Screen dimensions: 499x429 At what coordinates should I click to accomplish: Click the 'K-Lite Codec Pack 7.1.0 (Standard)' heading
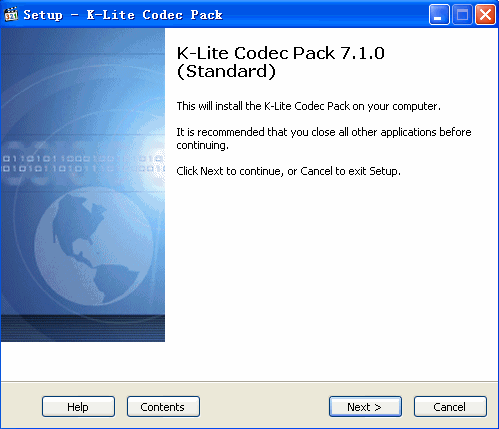pos(280,62)
